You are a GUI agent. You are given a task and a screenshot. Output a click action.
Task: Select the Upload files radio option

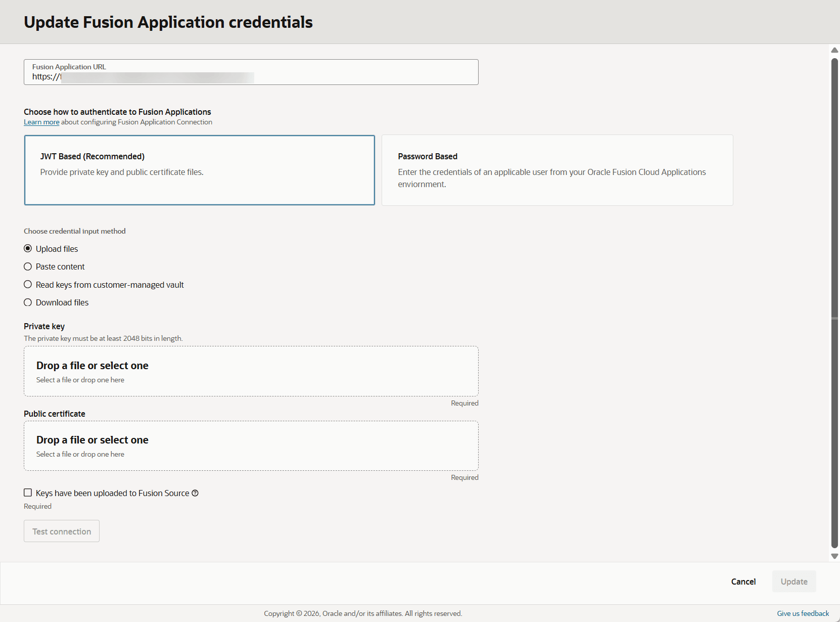pyautogui.click(x=28, y=249)
